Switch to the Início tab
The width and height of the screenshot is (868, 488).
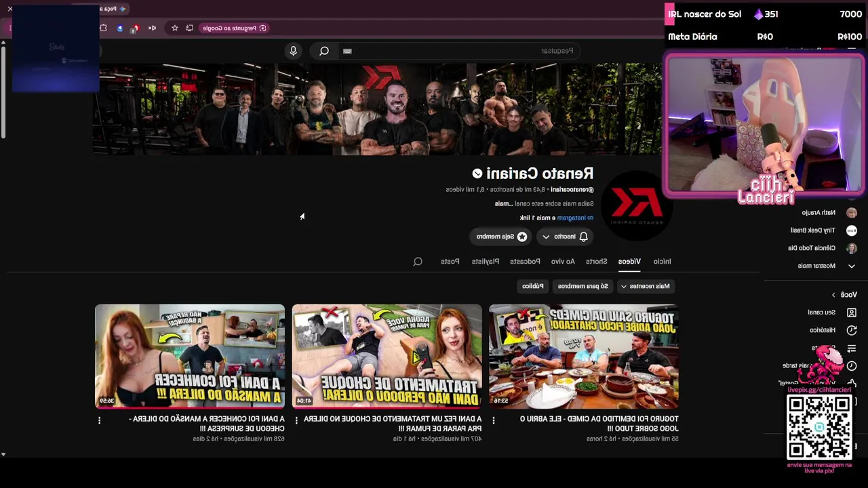coord(662,262)
